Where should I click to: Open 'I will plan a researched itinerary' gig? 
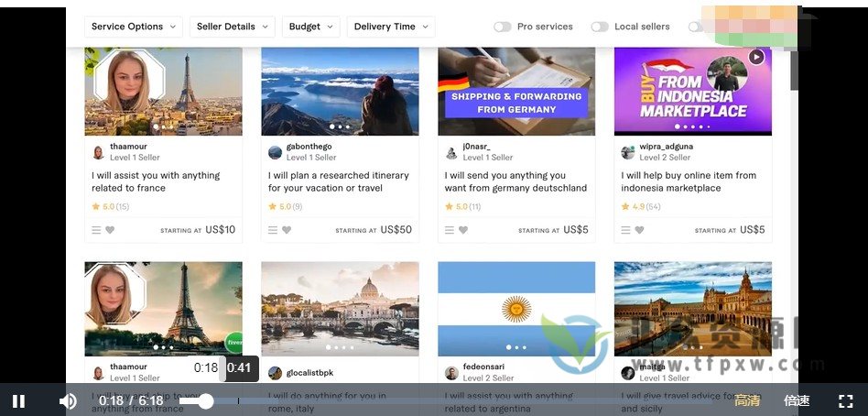339,181
